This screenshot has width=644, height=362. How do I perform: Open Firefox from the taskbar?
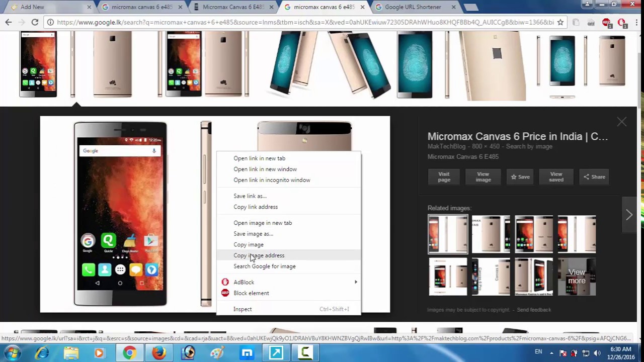click(159, 353)
